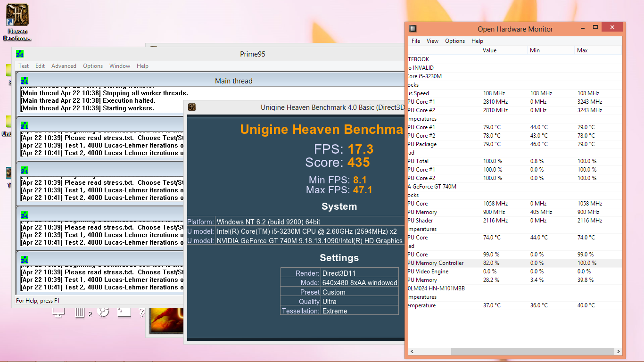Select the GPU Shader 2116 MHz row
Screen dimensions: 644x362
(x=515, y=221)
